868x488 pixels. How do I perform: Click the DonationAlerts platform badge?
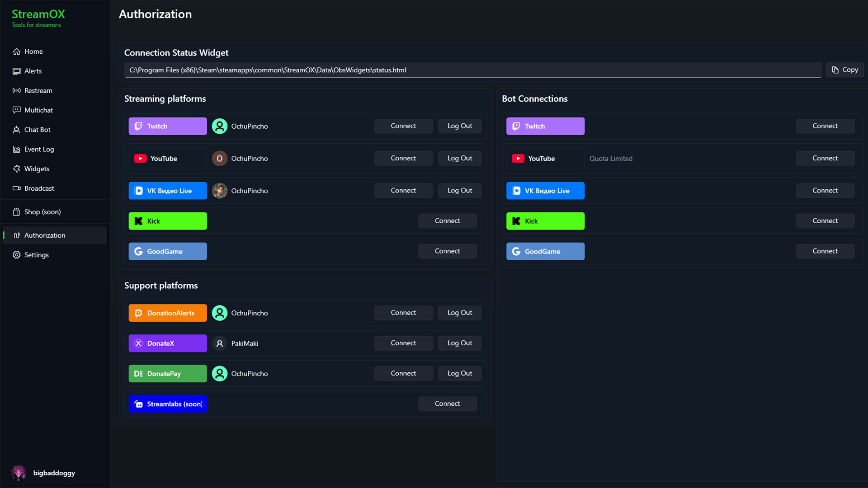168,313
